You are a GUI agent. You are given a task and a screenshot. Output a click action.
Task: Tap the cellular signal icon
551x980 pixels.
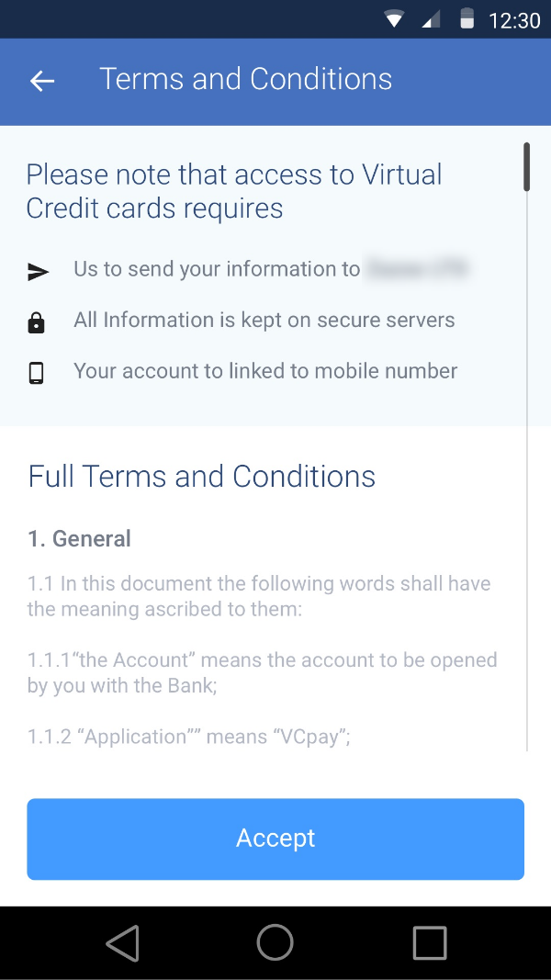431,19
